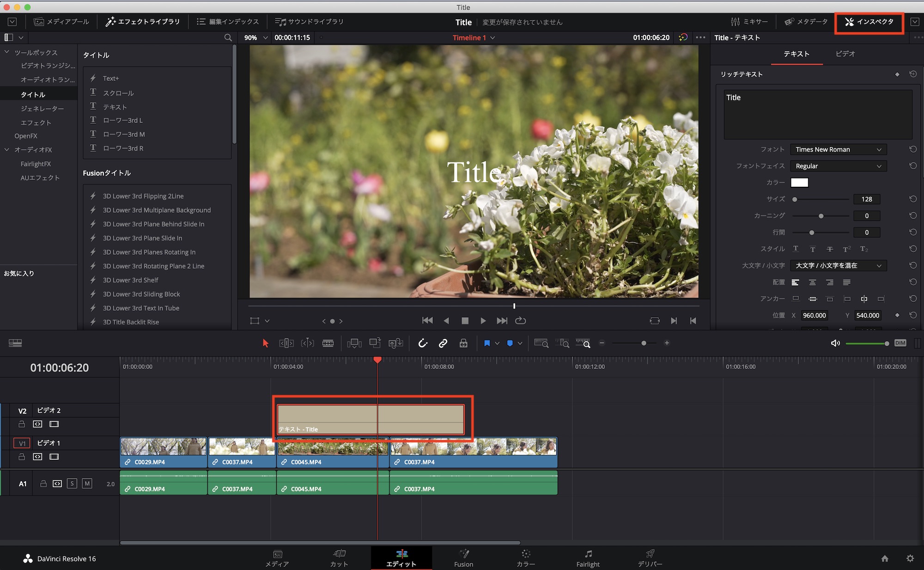The image size is (924, 570).
Task: Click the blue flag marker icon
Action: 486,343
